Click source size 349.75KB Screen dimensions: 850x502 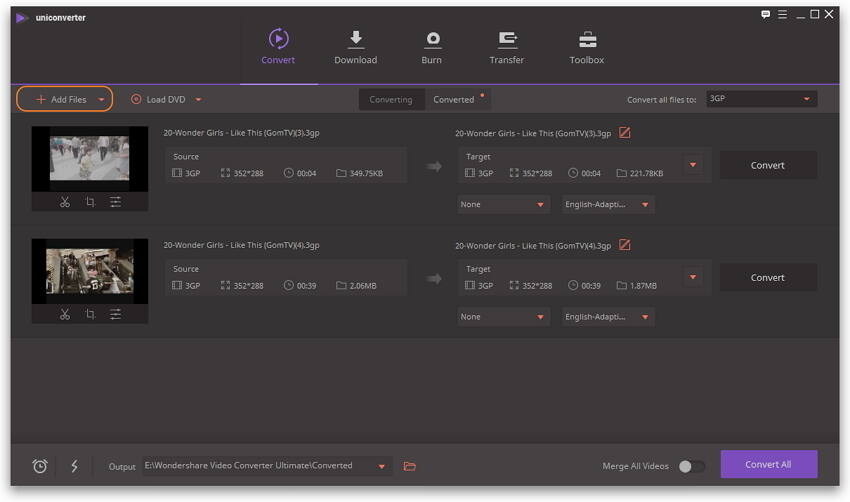366,173
